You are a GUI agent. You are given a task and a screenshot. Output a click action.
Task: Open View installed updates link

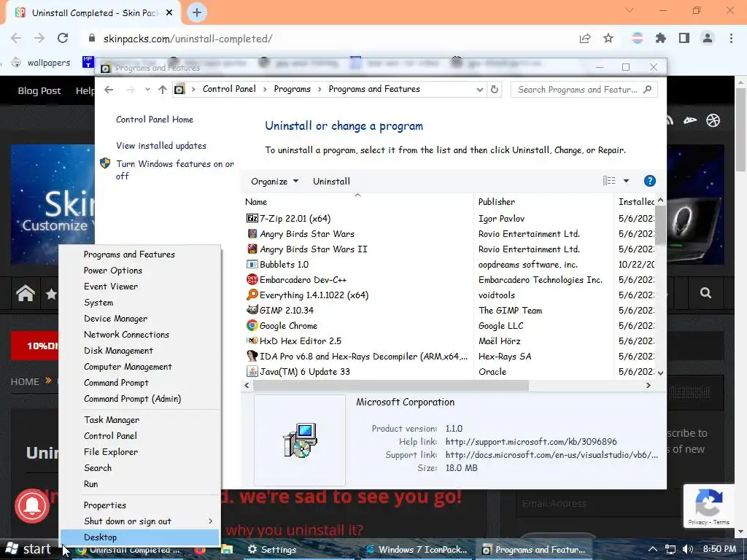[x=161, y=146]
